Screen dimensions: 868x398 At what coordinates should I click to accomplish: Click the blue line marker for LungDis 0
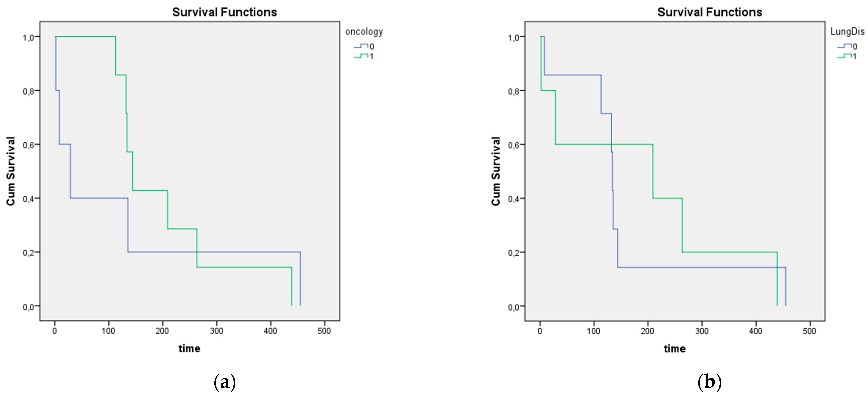click(x=844, y=47)
